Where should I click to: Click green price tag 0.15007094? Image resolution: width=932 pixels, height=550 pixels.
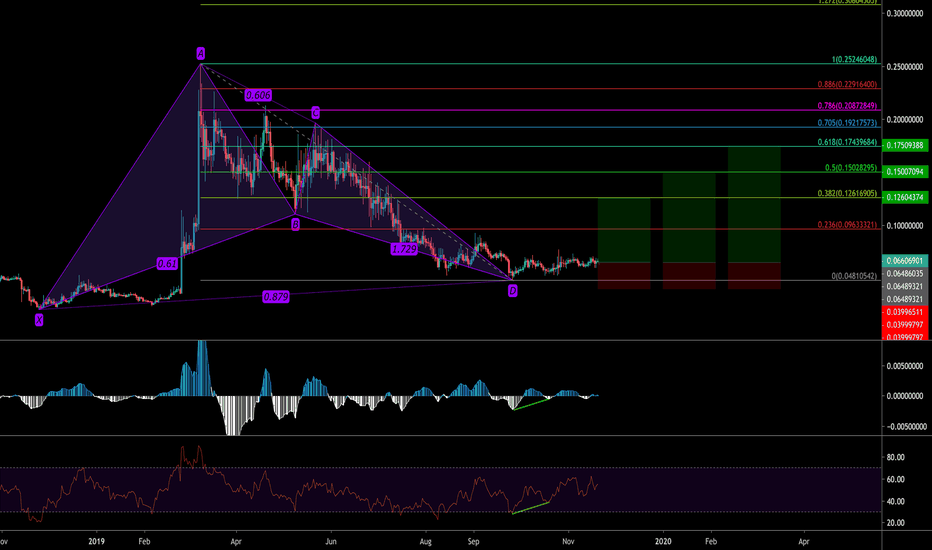pyautogui.click(x=905, y=172)
